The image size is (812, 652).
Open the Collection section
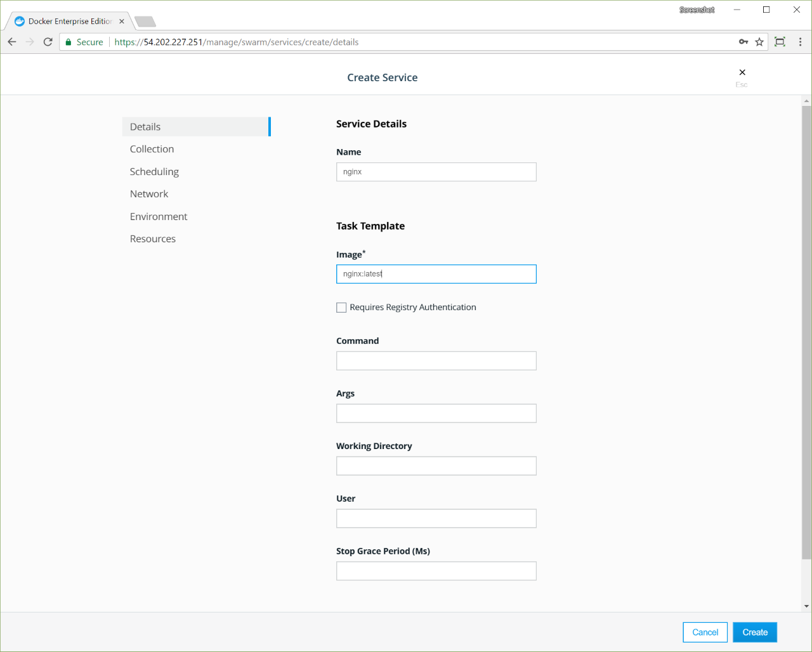tap(152, 149)
